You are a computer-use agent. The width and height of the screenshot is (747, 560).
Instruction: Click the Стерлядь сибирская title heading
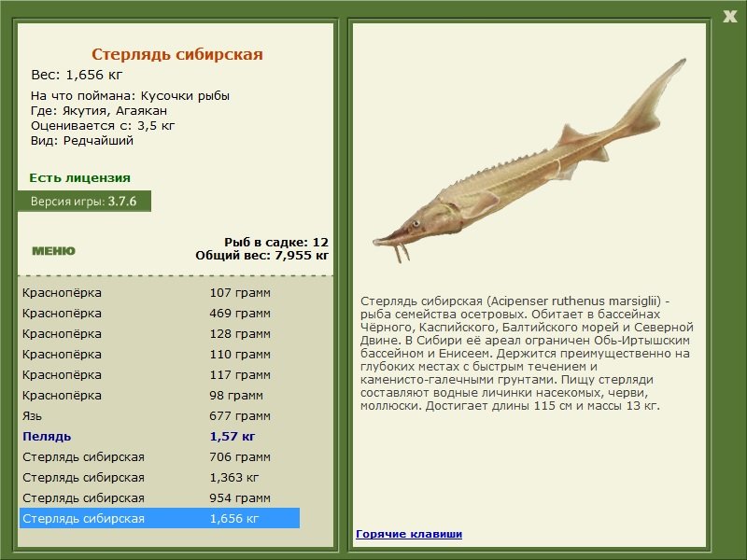tap(177, 54)
